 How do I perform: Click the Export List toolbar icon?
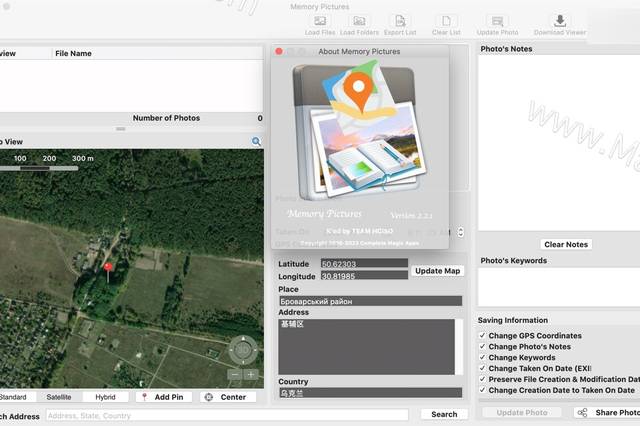click(400, 21)
